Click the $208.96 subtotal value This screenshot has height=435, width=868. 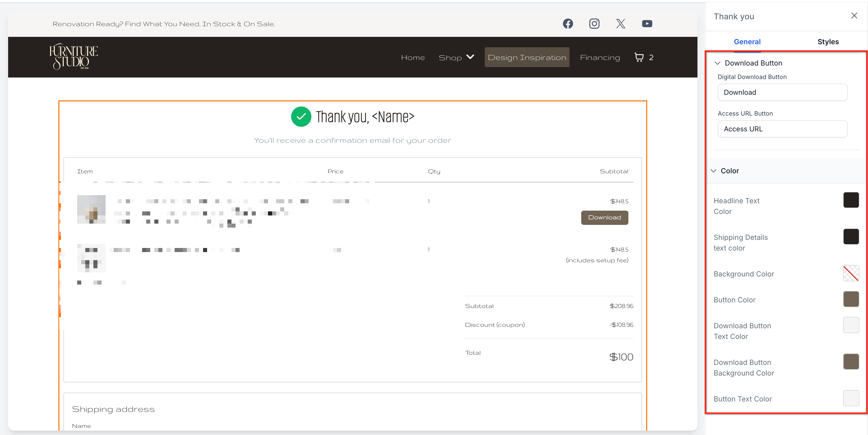(x=621, y=306)
